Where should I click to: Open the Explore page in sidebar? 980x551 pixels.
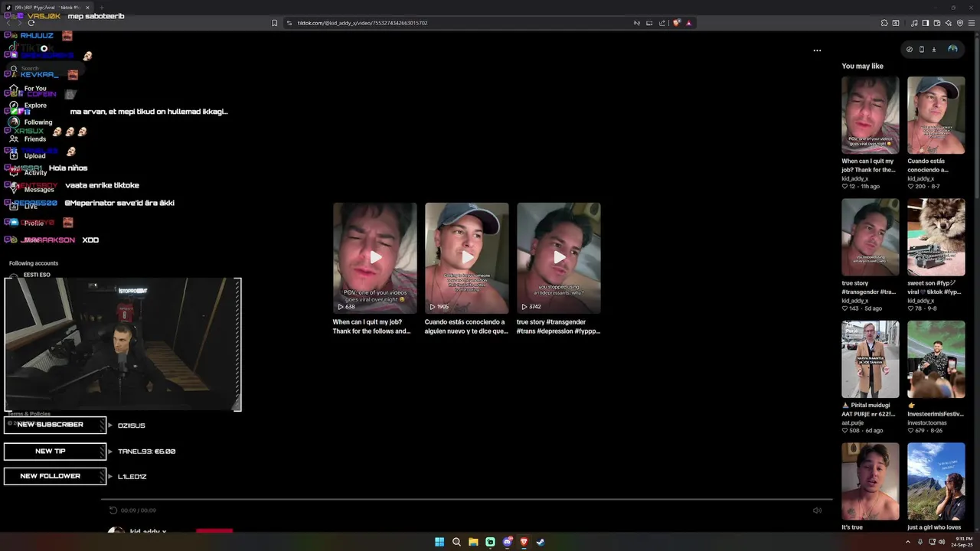point(28,106)
